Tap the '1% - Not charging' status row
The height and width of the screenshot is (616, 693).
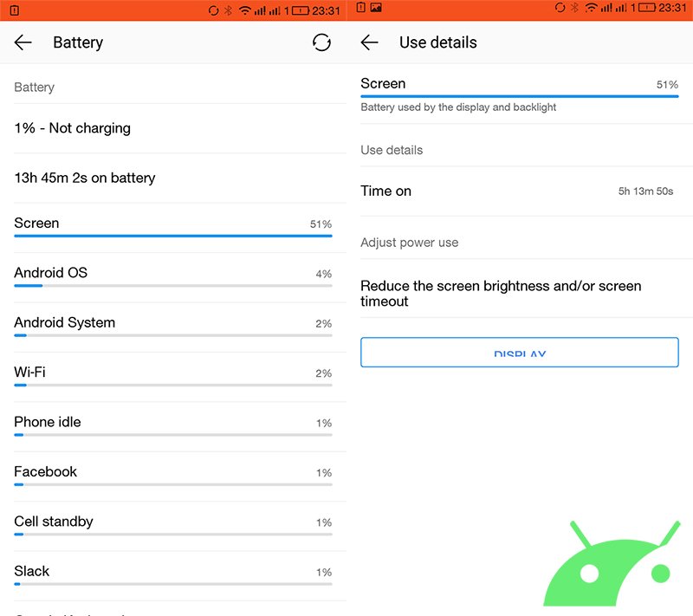click(x=173, y=128)
